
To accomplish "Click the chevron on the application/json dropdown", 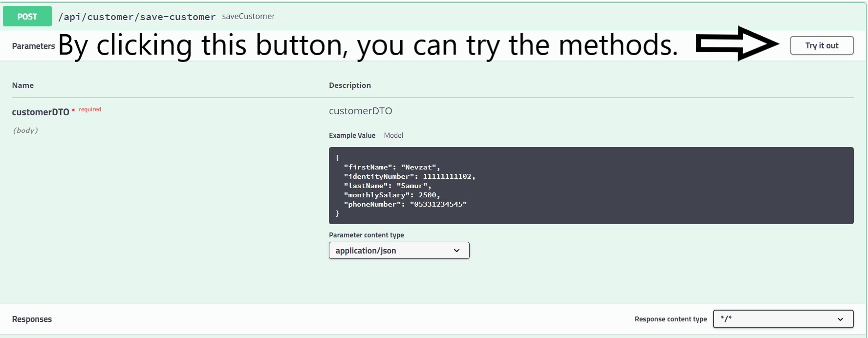I will click(457, 251).
